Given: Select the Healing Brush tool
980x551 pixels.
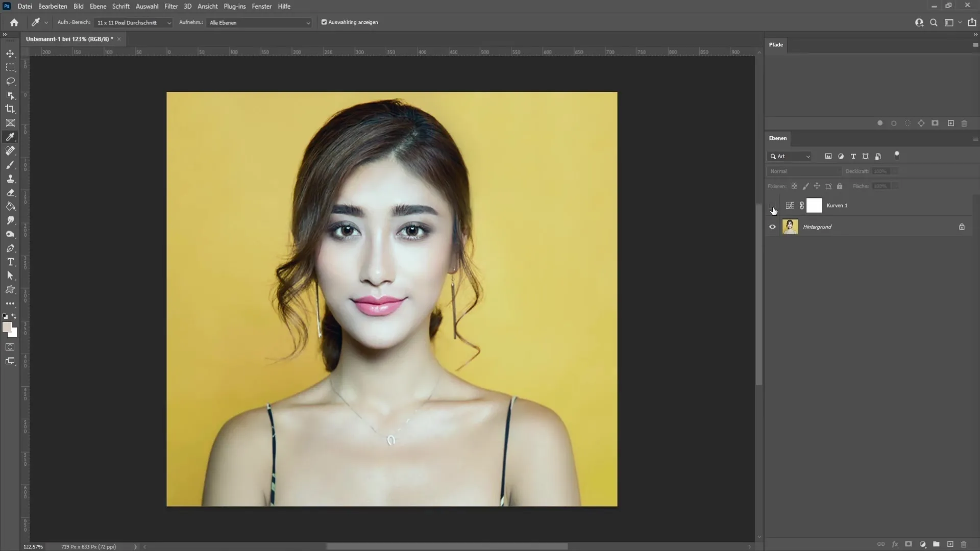Looking at the screenshot, I should point(10,151).
